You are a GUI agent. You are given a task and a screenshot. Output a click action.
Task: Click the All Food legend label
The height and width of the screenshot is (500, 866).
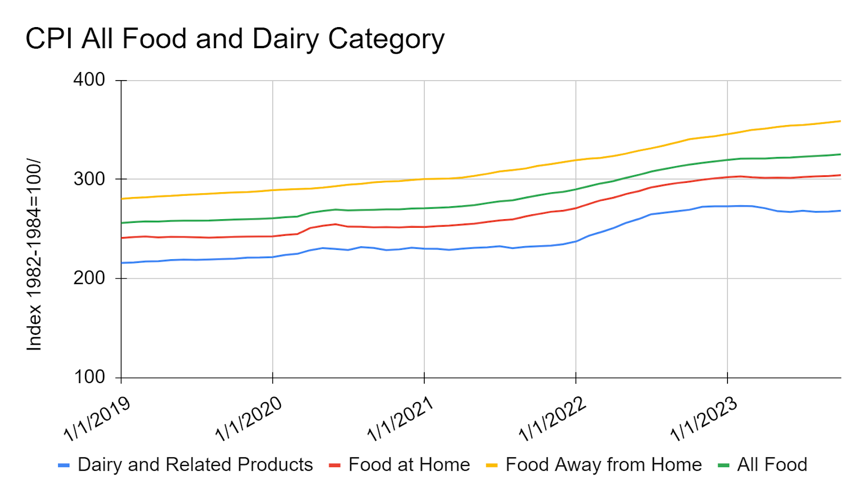pyautogui.click(x=772, y=465)
